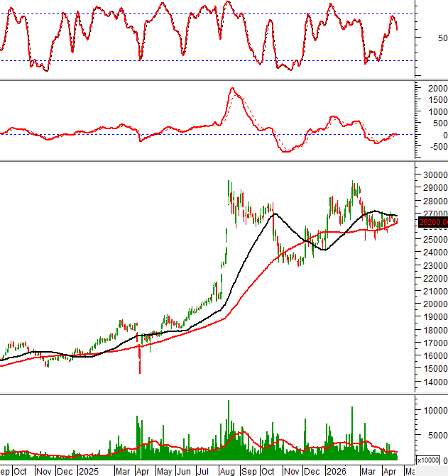The width and height of the screenshot is (448, 476).
Task: Click the Aug month label on time axis
Action: tap(227, 470)
